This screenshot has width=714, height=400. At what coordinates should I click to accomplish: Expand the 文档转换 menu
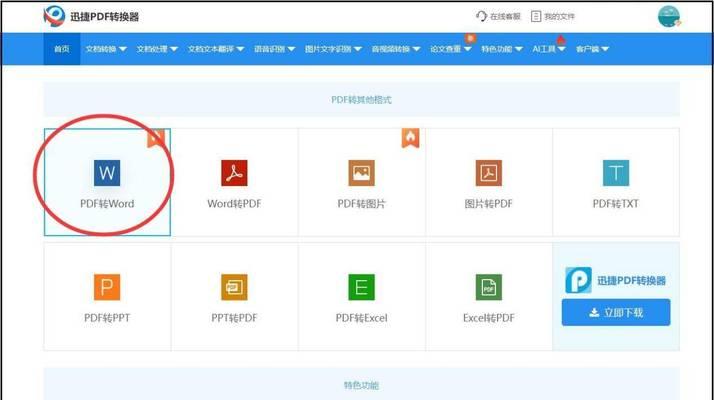[106, 49]
